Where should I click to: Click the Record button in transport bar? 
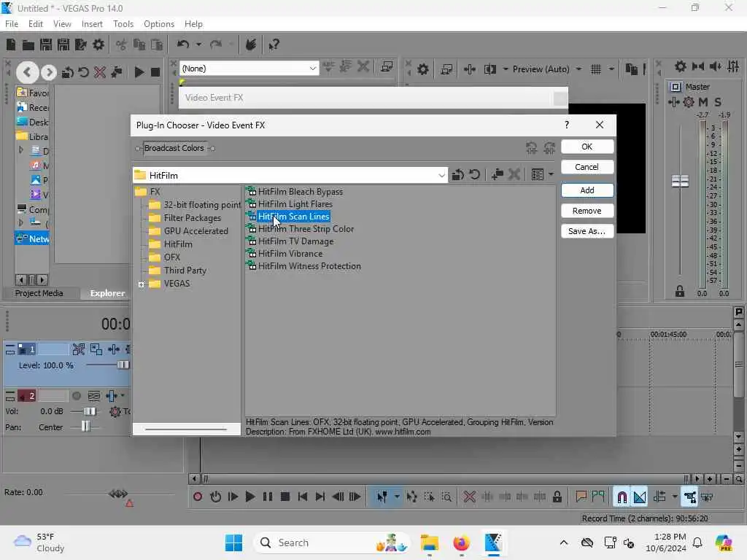[x=198, y=497]
